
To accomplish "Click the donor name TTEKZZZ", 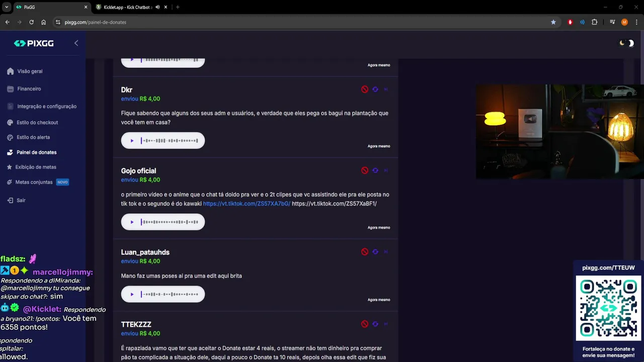I will (136, 324).
